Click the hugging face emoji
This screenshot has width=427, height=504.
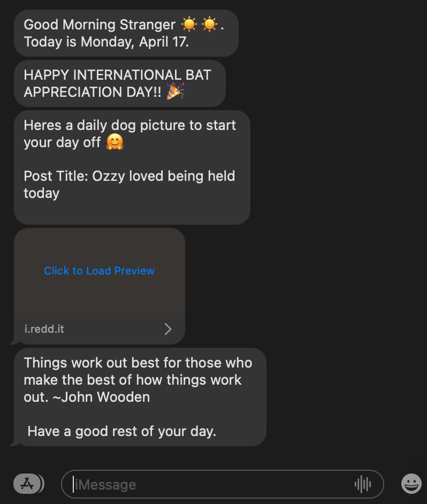tap(115, 142)
